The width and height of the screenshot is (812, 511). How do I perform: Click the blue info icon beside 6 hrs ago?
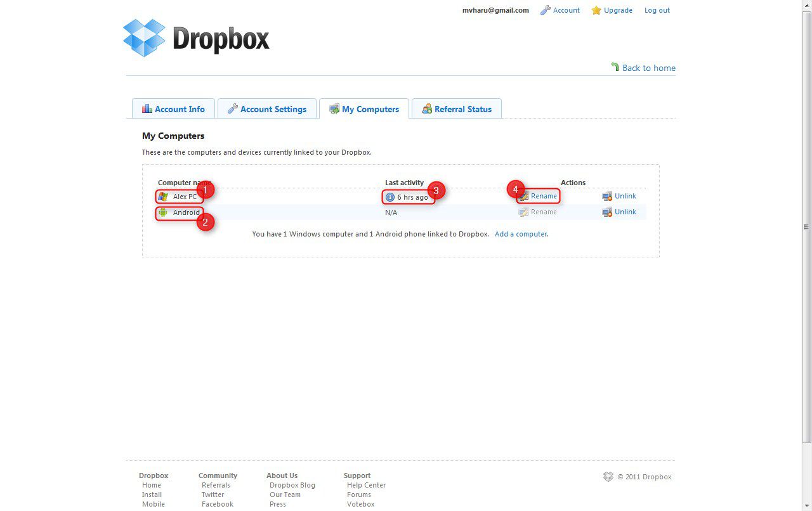(390, 197)
